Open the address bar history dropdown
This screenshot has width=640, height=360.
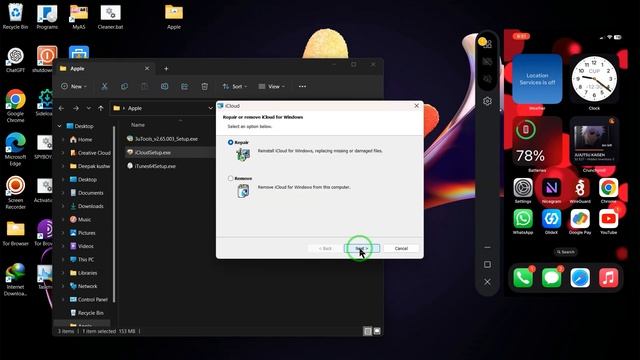[x=211, y=108]
